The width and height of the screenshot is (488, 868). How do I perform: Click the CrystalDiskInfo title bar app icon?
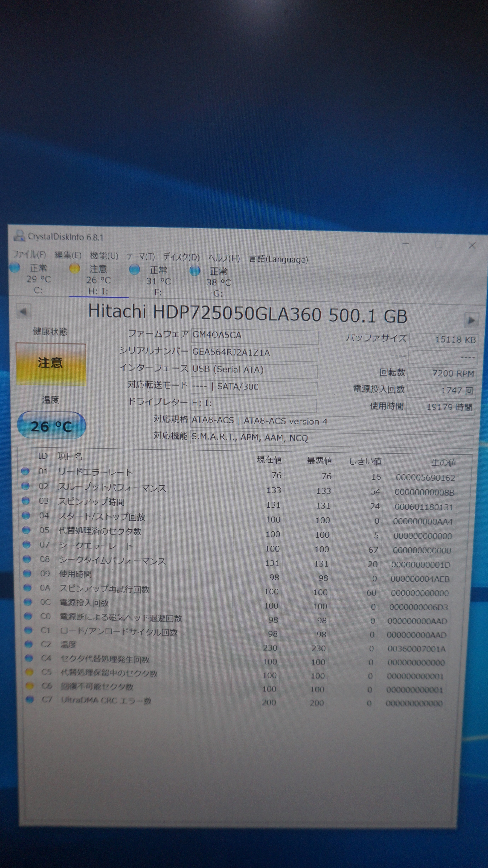(19, 236)
